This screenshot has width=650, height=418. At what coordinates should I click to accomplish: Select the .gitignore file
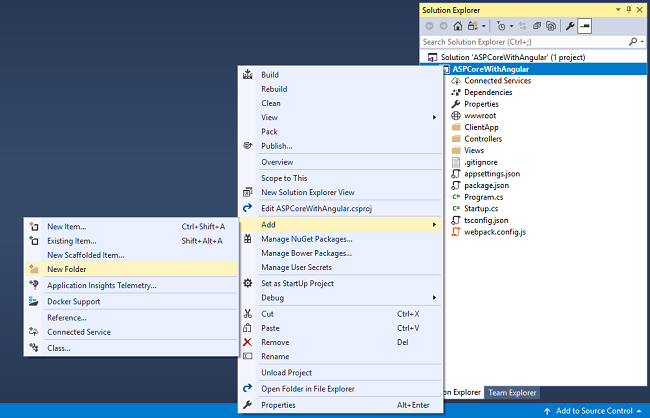(x=480, y=162)
